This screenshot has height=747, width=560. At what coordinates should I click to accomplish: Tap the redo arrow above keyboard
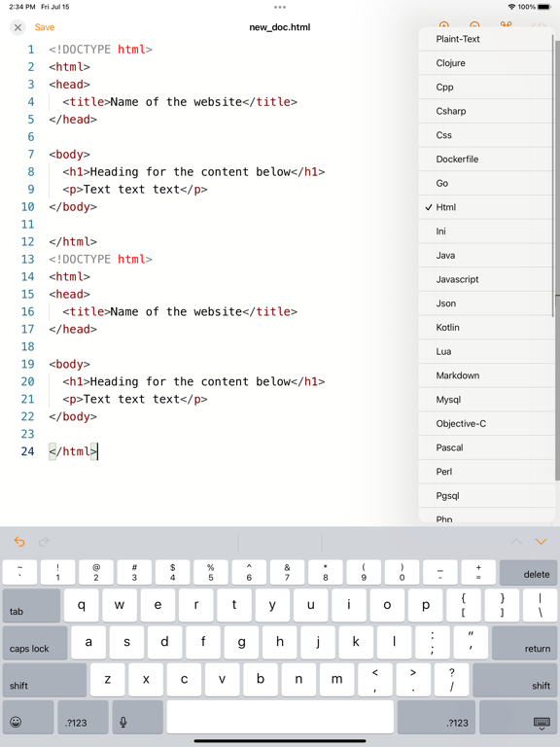tap(44, 542)
